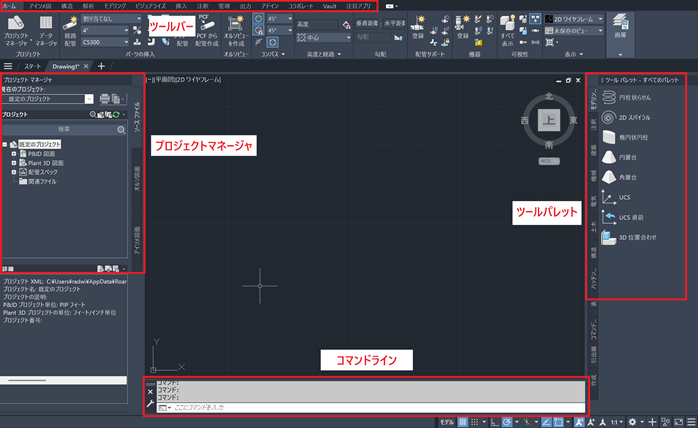Viewport: 698px width, 428px height.
Task: Expand the 配管スペック tree node
Action: (14, 172)
